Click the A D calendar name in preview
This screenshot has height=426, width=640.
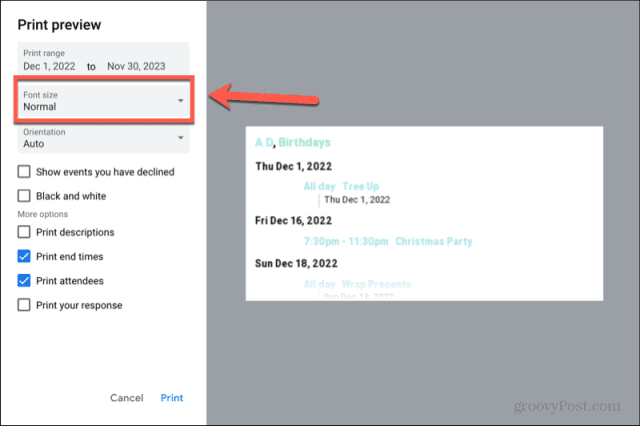click(x=264, y=142)
